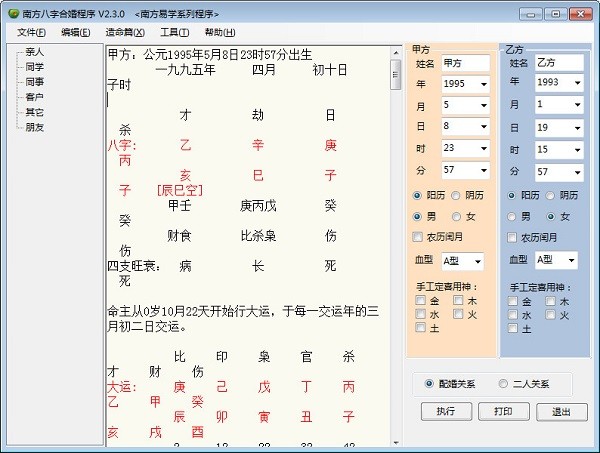Select 其它 in the category tree

pyautogui.click(x=34, y=112)
